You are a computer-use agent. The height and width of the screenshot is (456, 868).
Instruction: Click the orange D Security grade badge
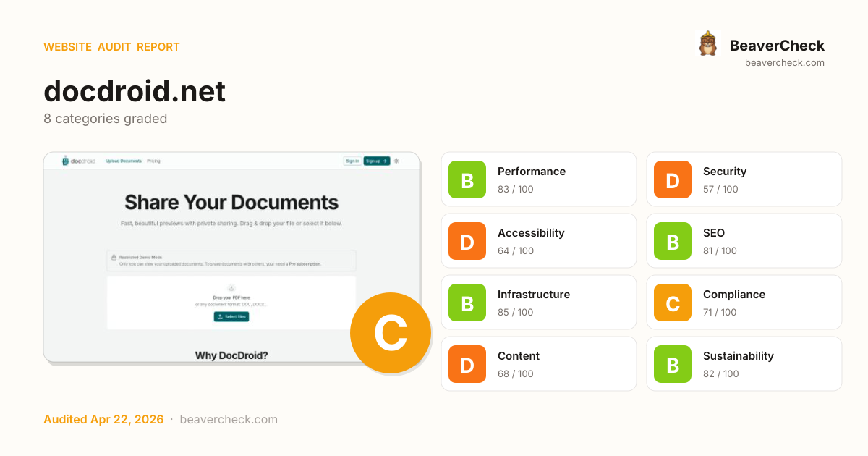[673, 180]
